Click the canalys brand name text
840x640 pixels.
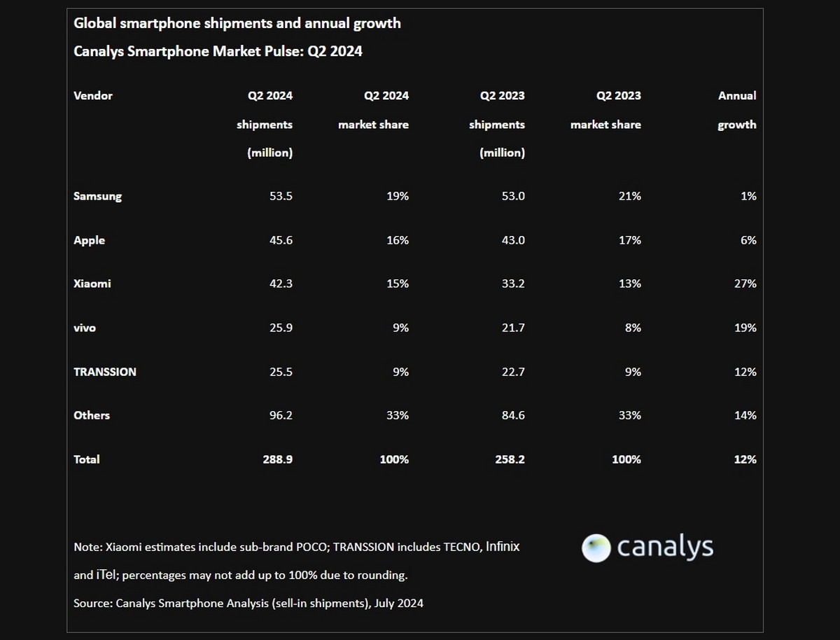pyautogui.click(x=665, y=547)
